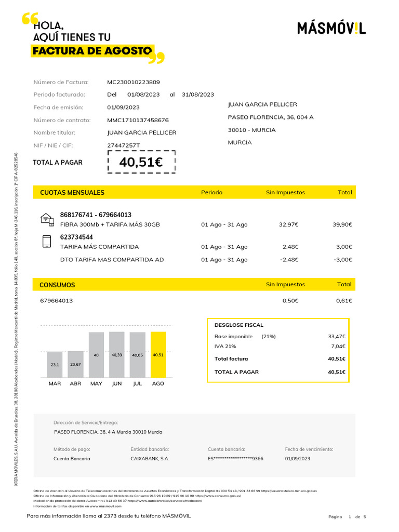
Task: Click the postal code line 30010 - MURCIA
Action: pyautogui.click(x=252, y=130)
